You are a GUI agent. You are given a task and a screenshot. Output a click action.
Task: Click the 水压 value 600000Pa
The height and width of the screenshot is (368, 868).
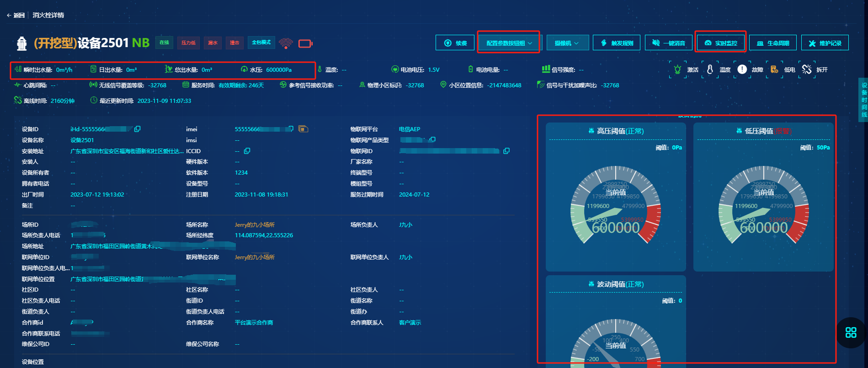tap(279, 70)
